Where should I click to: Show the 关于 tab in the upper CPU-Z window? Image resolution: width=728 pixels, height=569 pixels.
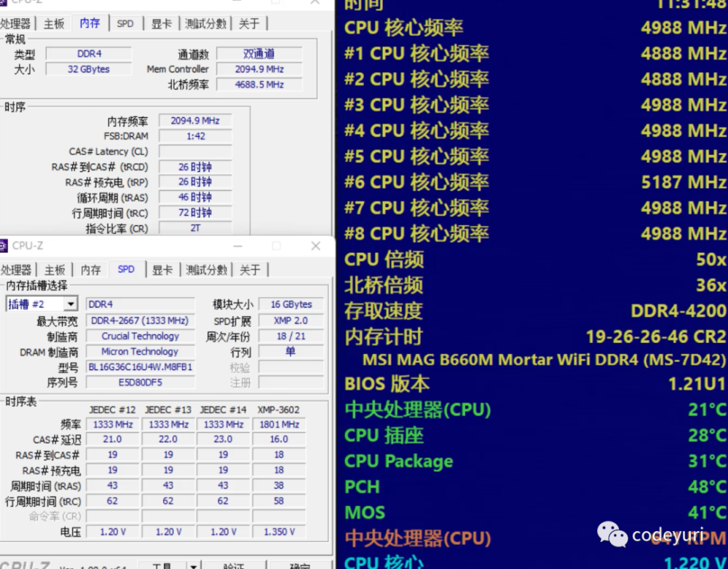249,24
